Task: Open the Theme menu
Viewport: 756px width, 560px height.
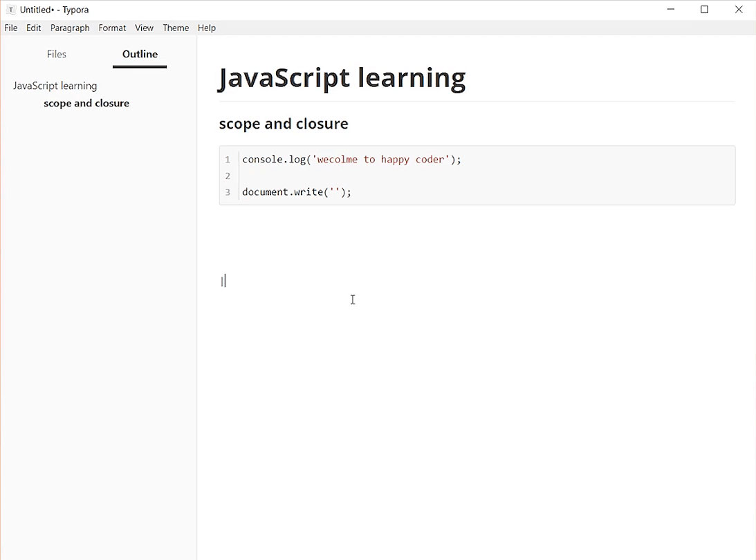Action: tap(176, 28)
